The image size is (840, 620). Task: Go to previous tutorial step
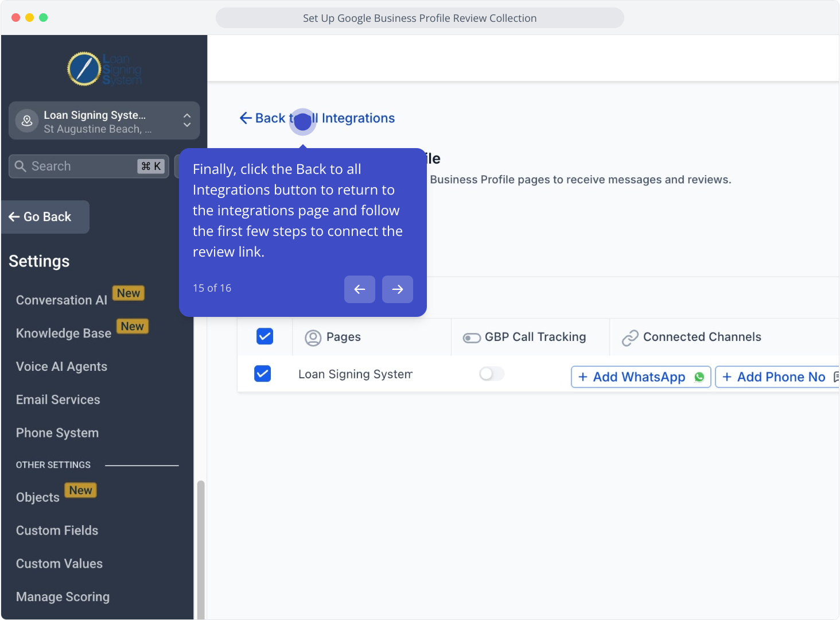tap(360, 289)
